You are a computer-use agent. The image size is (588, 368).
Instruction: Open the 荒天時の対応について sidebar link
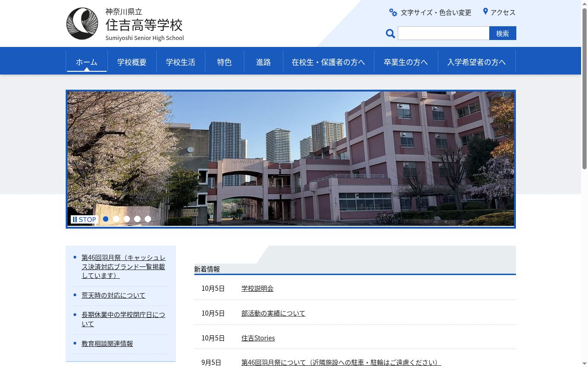113,295
